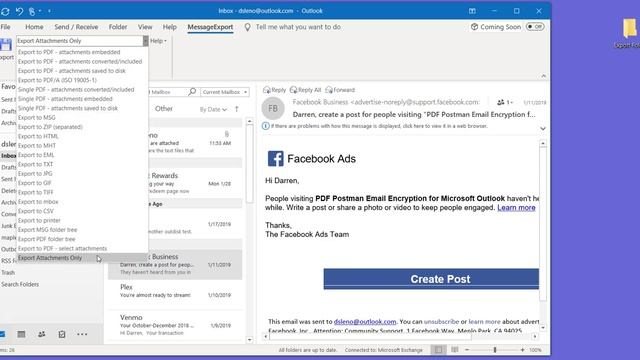
Task: Switch to the View ribbon tab
Action: [x=145, y=27]
